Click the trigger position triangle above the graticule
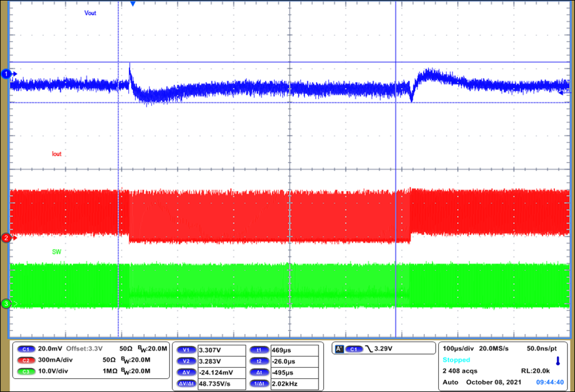The image size is (575, 392). click(132, 5)
